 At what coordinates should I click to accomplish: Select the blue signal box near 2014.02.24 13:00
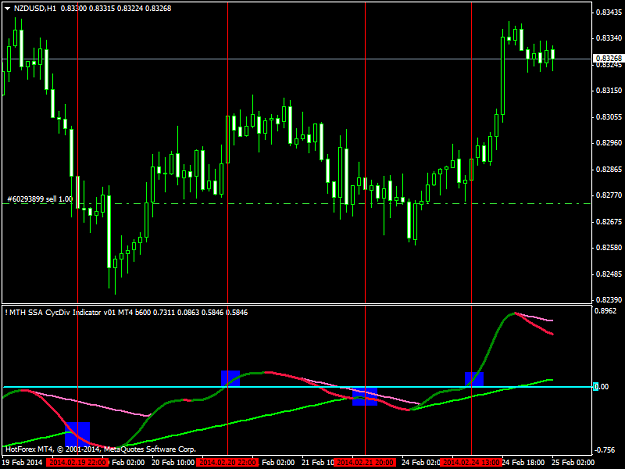pyautogui.click(x=474, y=379)
